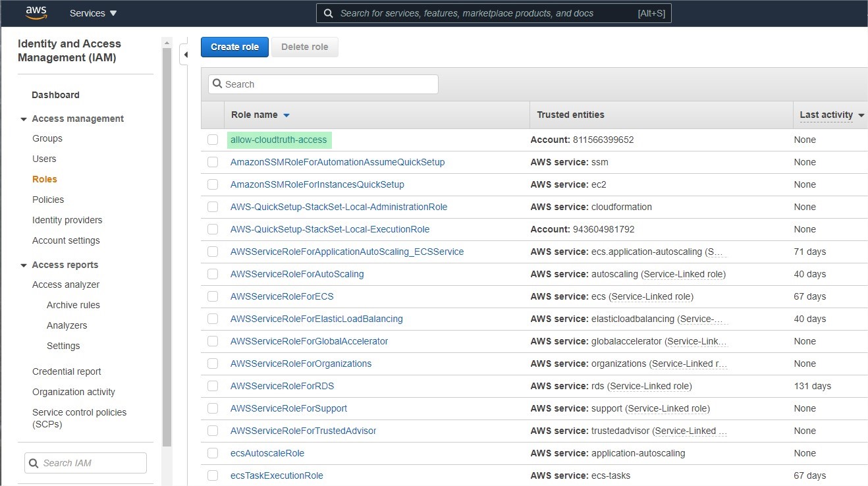The width and height of the screenshot is (868, 486).
Task: Check AmazonSSMRoleForAutomationAssumeQuickSetup checkbox
Action: tap(213, 162)
